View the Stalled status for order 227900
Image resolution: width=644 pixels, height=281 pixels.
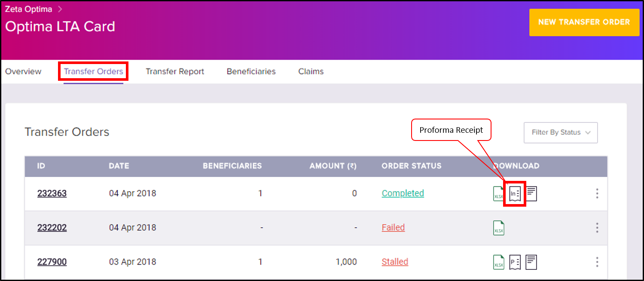(x=395, y=262)
